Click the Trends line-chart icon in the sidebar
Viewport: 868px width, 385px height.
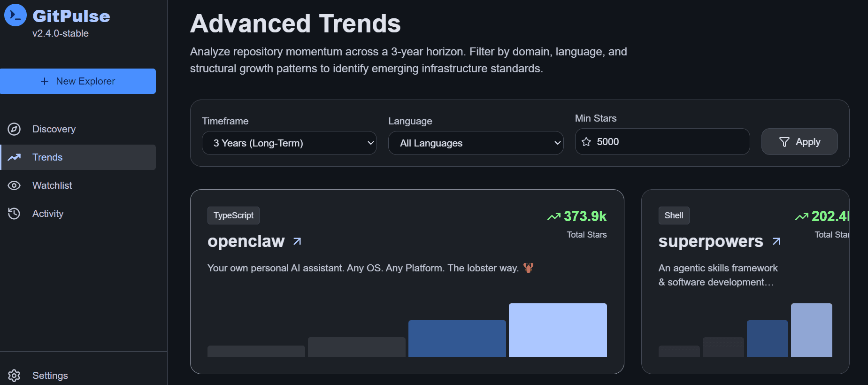(x=14, y=157)
